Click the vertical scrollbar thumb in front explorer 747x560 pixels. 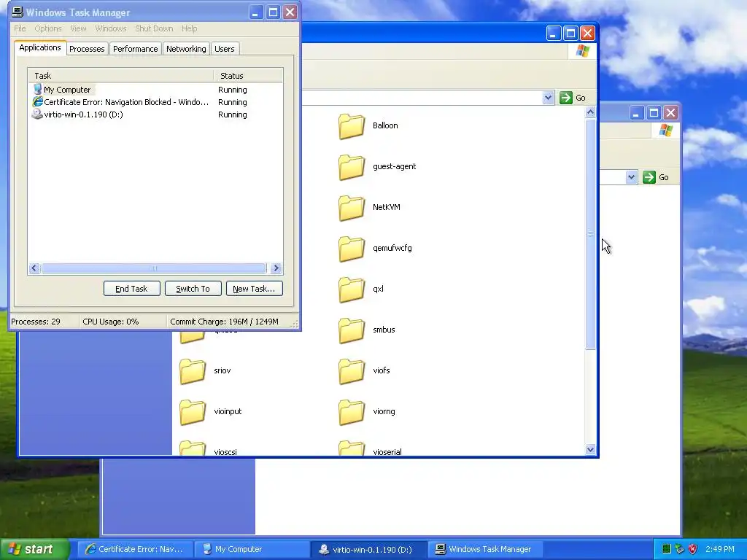pyautogui.click(x=590, y=234)
